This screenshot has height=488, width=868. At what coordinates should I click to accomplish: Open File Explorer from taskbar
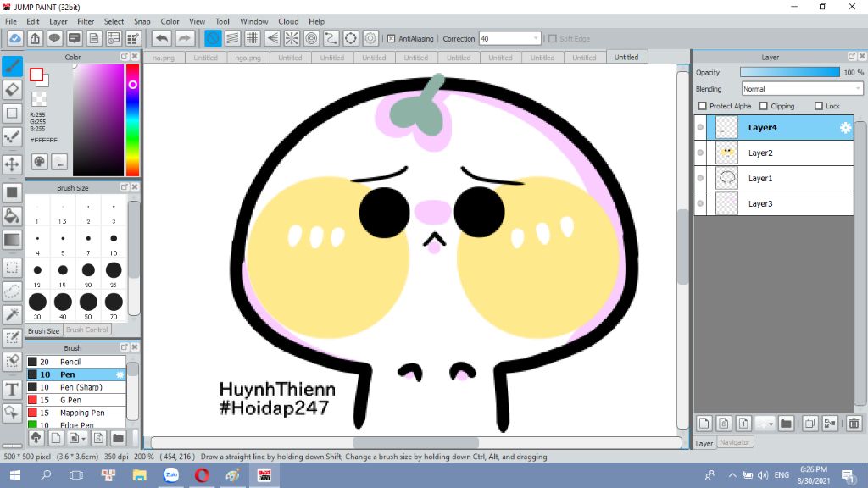(140, 475)
